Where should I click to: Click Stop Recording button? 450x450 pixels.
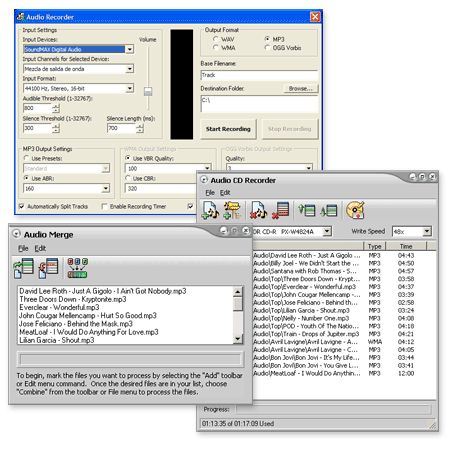(290, 129)
